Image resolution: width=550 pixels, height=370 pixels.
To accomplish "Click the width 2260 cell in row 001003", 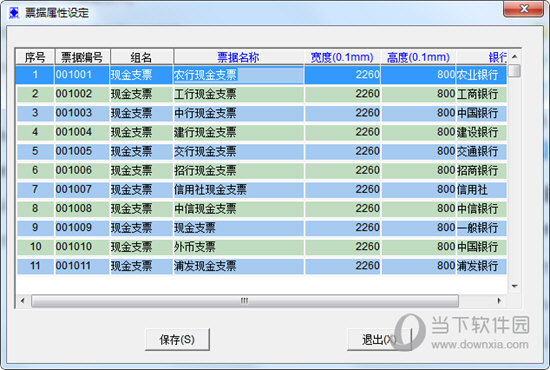I will (x=343, y=113).
